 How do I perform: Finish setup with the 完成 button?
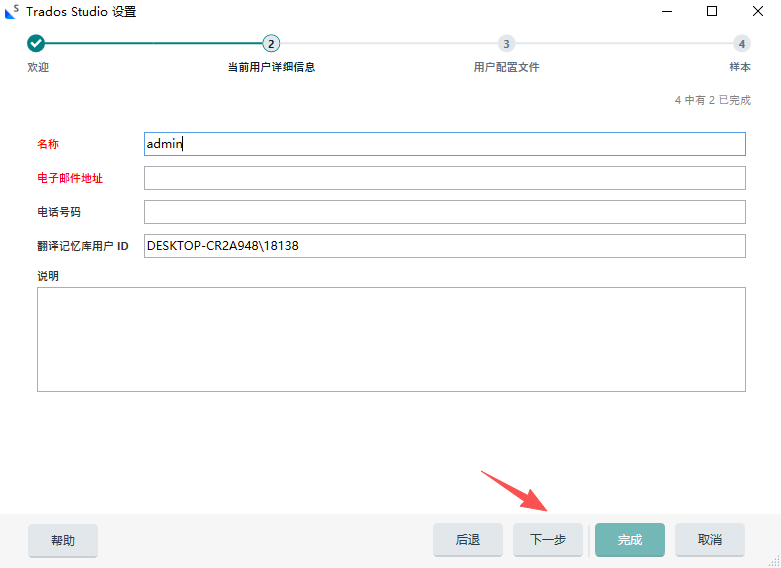tap(630, 540)
